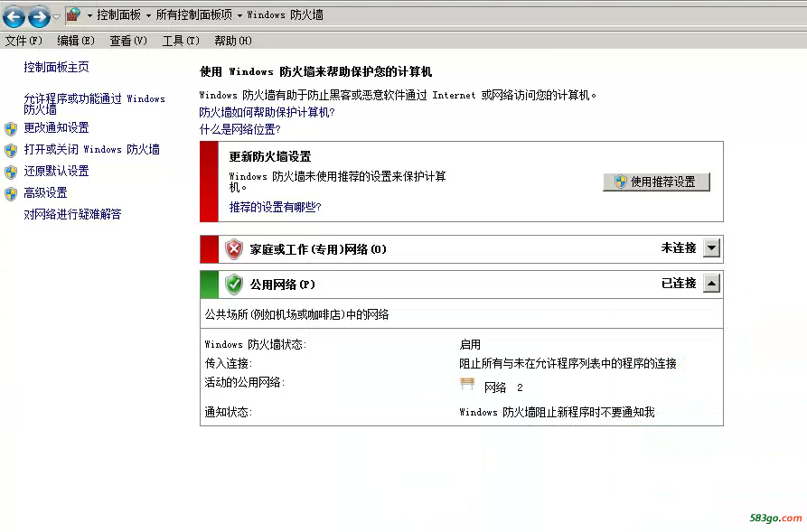Go forward with the Forward arrow button
807x532 pixels.
(x=39, y=16)
